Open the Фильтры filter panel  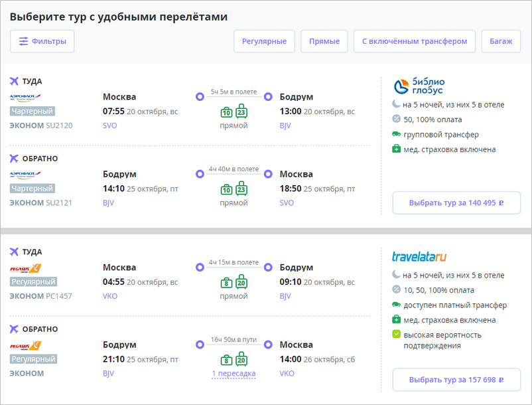point(42,41)
